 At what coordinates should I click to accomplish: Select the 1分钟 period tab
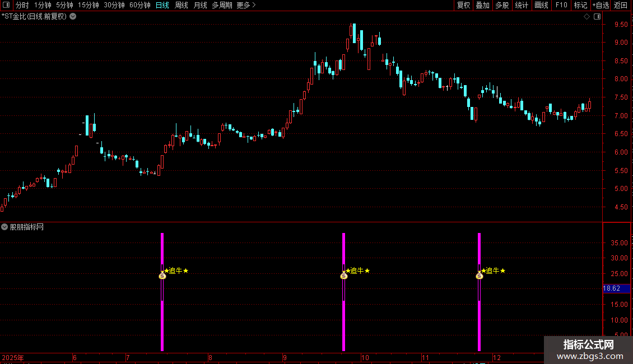(x=43, y=5)
